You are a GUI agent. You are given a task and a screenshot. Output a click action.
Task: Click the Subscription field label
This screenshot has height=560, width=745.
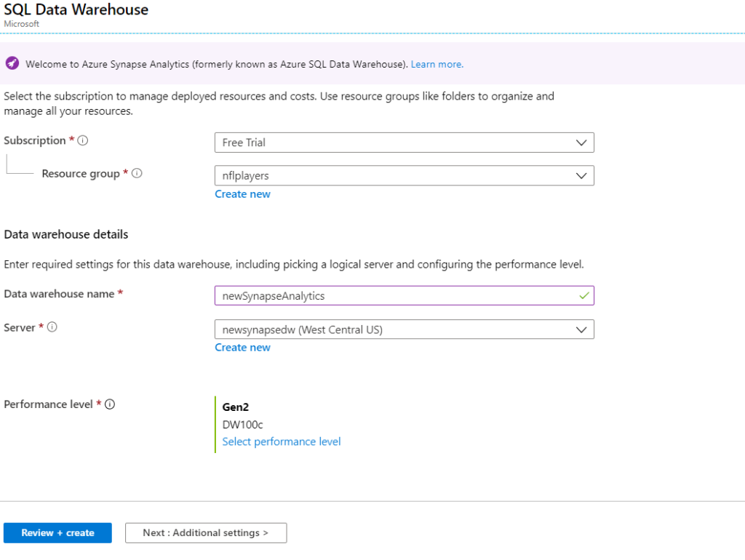click(x=35, y=140)
